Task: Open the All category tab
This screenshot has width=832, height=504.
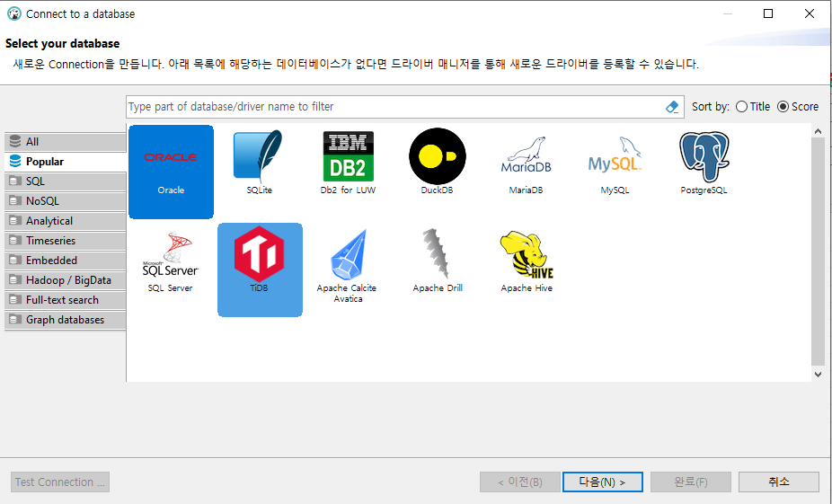Action: pos(66,142)
